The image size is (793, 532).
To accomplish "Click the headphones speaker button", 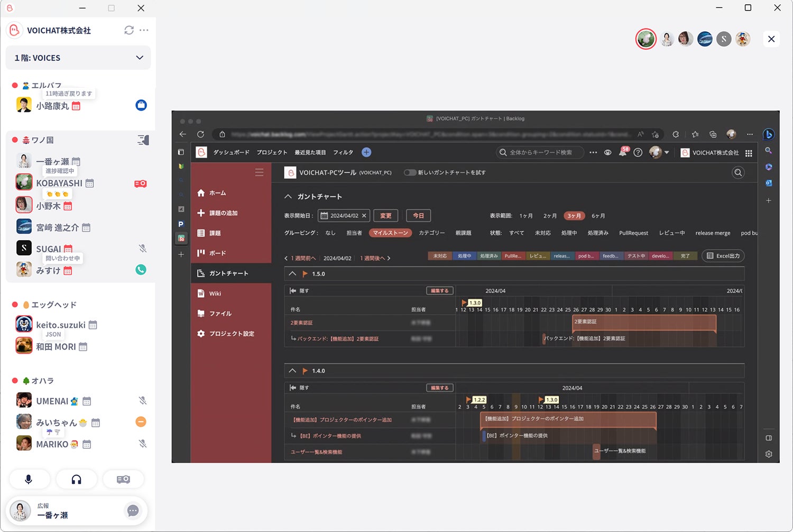I will (x=77, y=479).
